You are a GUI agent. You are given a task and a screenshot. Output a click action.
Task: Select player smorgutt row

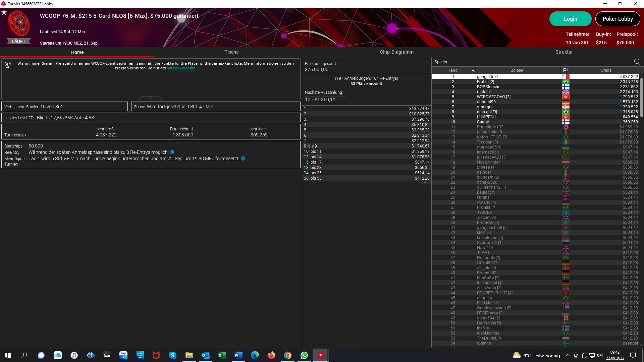point(535,107)
